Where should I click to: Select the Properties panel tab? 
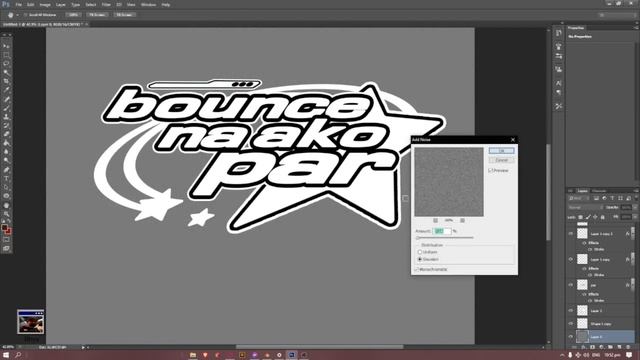click(576, 28)
